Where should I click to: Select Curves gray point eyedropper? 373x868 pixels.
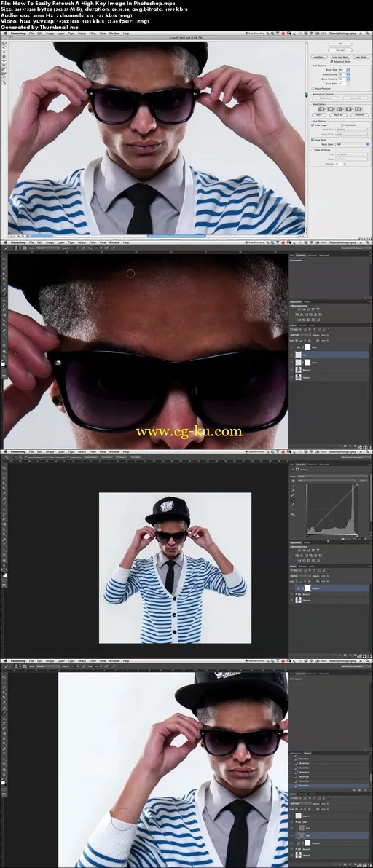(293, 491)
